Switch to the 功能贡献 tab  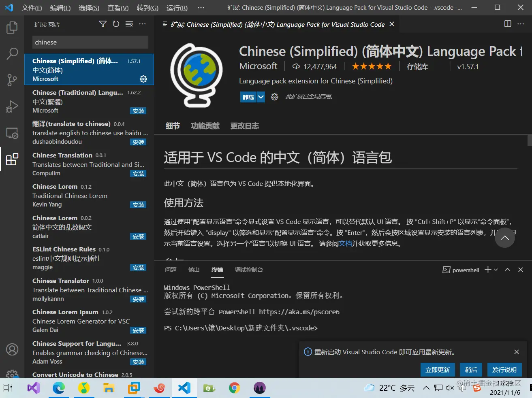click(205, 126)
